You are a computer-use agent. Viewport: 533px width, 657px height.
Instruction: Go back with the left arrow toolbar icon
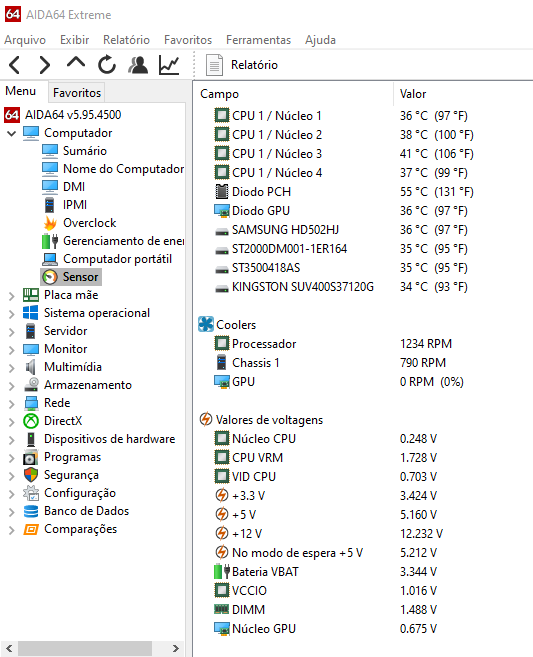(x=14, y=65)
